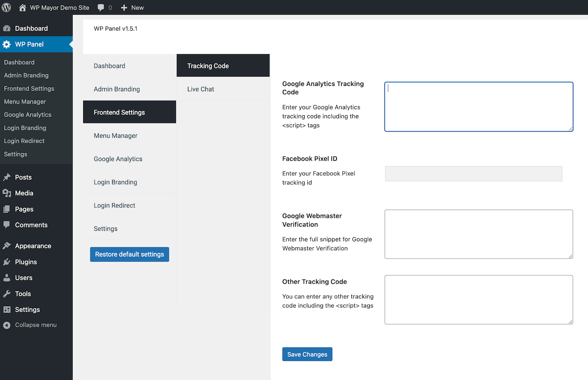Screen dimensions: 588x380
Task: Click the WP Panel v1.5.1 version text
Action: (x=115, y=28)
